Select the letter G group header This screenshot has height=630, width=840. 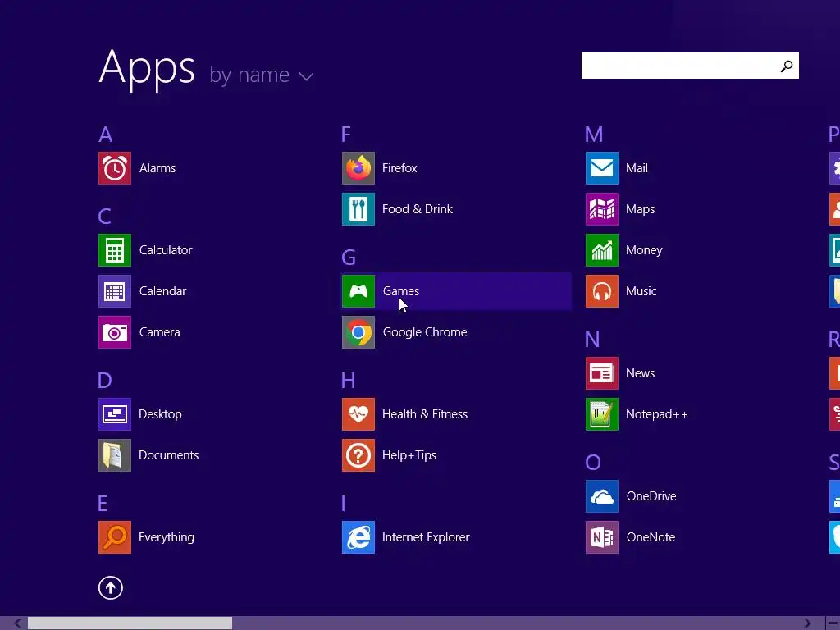pos(349,258)
